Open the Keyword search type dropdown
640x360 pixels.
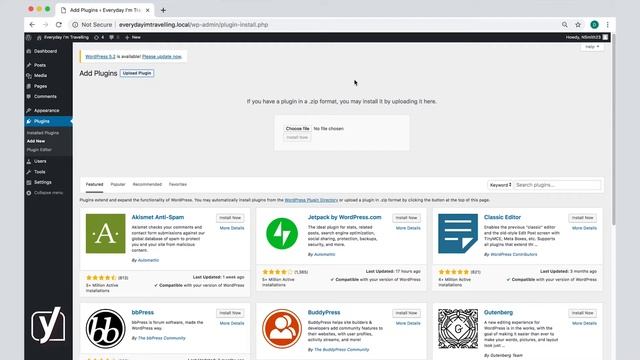(x=500, y=185)
